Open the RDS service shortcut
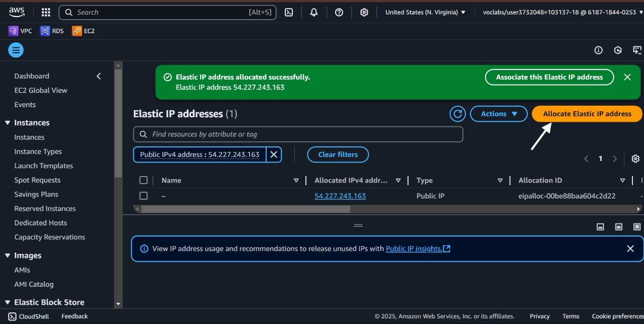 (52, 31)
